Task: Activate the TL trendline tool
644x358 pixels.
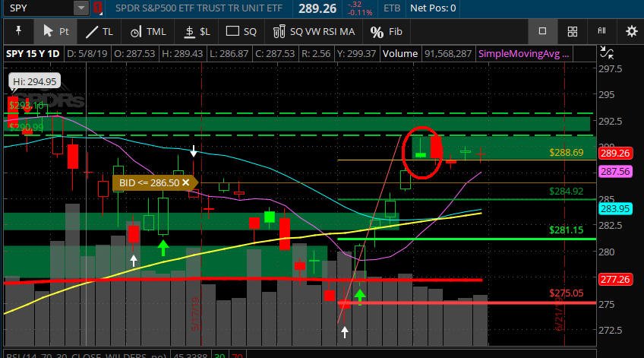Action: coord(99,32)
